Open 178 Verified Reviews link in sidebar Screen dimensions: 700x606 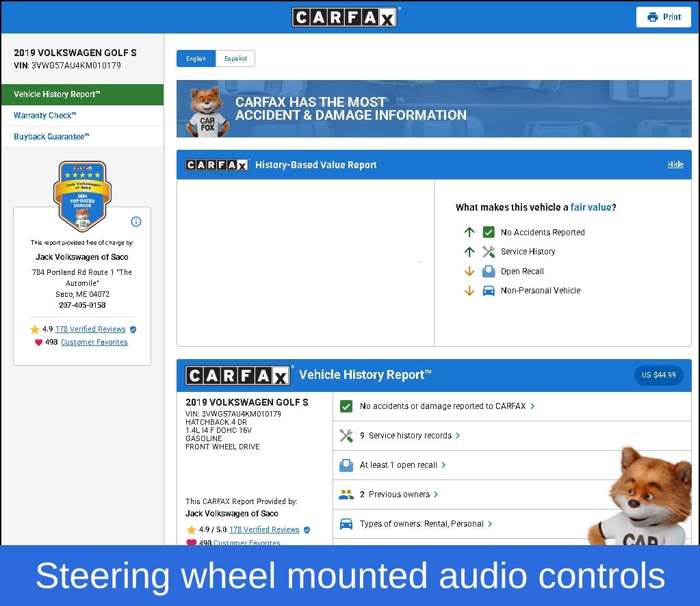(x=90, y=329)
